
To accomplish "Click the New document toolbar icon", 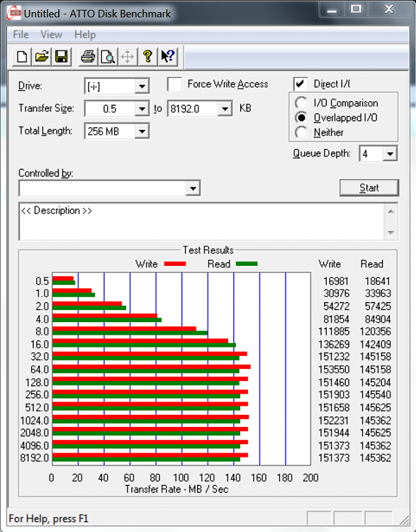I will 22,57.
